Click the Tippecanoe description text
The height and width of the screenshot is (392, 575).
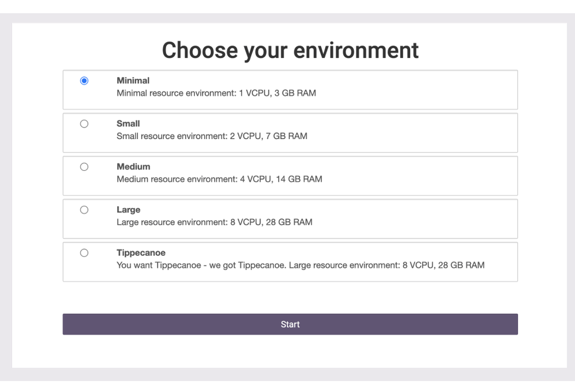pyautogui.click(x=301, y=266)
